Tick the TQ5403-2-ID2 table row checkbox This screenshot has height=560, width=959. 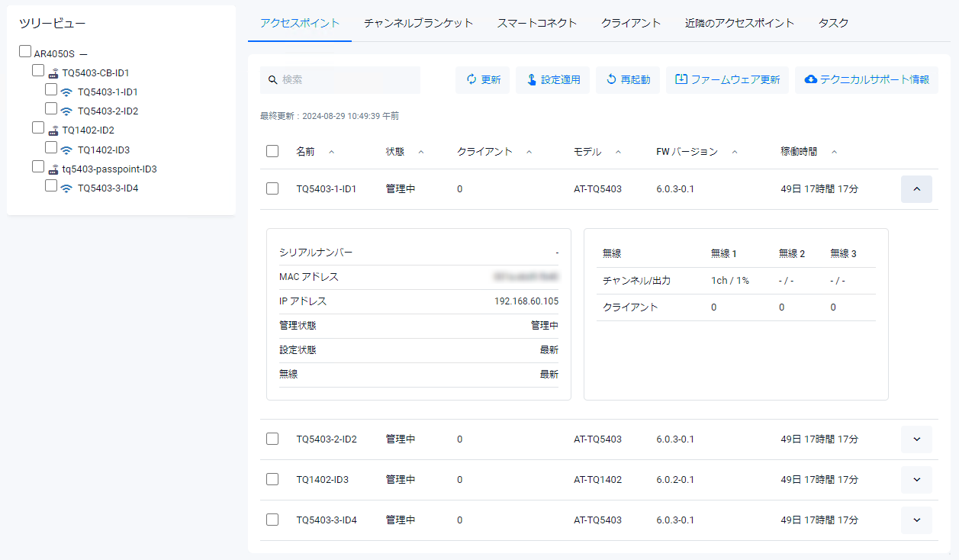tap(272, 439)
